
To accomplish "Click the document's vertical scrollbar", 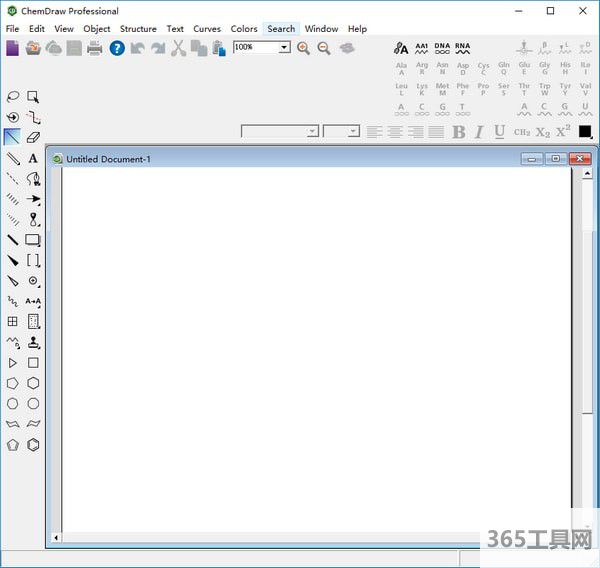I will (x=587, y=350).
